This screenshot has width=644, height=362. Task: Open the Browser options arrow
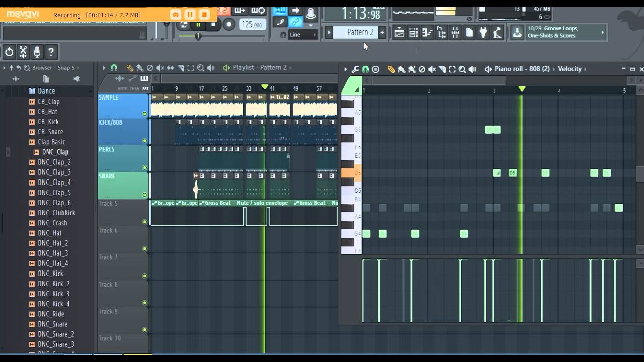(5, 68)
